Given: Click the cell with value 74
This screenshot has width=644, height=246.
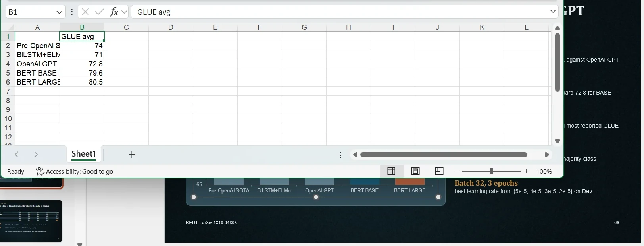Looking at the screenshot, I should pyautogui.click(x=82, y=46).
